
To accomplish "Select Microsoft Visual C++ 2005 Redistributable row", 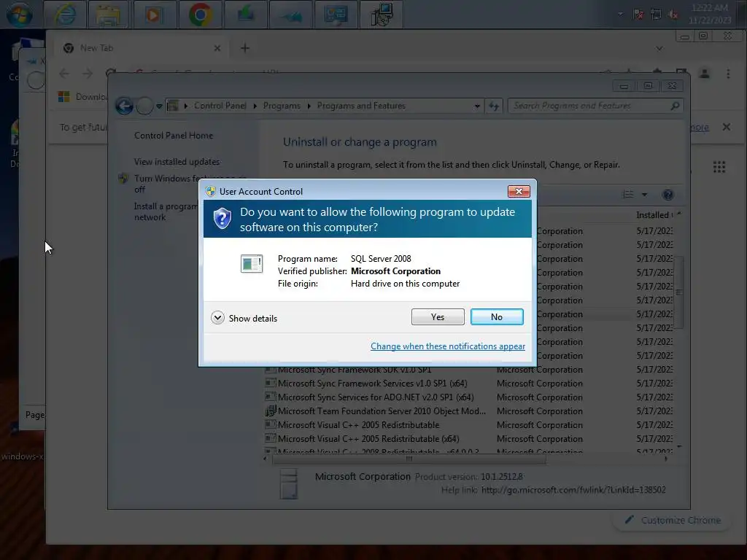I will click(x=469, y=425).
